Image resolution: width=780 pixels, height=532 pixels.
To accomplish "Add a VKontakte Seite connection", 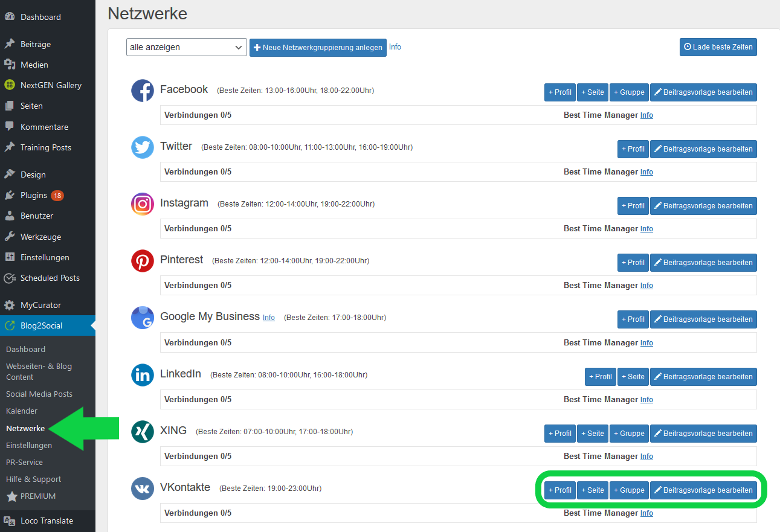I will [x=593, y=490].
